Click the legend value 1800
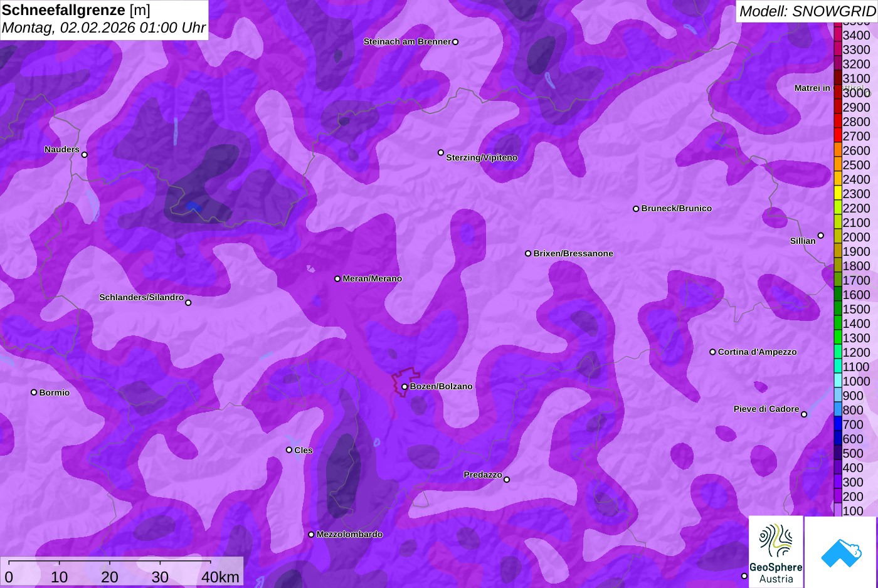 click(857, 266)
